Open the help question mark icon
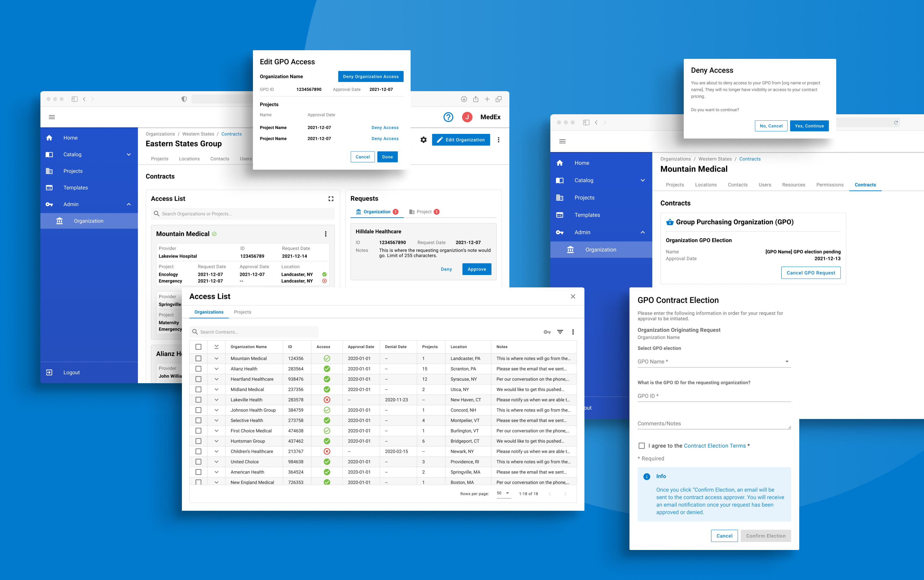 pos(448,117)
